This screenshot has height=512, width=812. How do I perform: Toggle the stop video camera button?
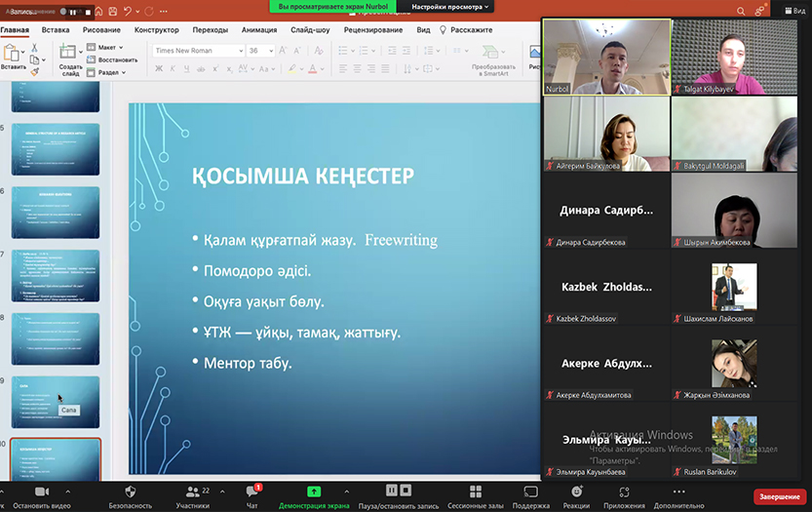click(x=42, y=492)
